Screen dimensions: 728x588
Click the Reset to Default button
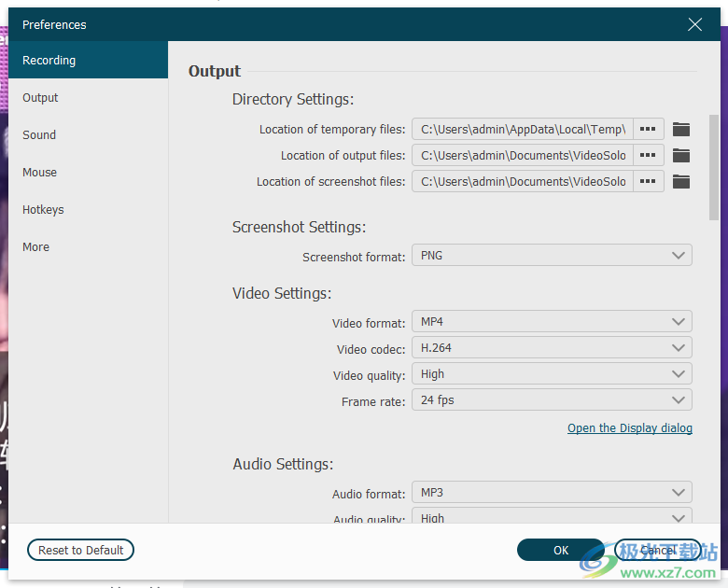[81, 550]
